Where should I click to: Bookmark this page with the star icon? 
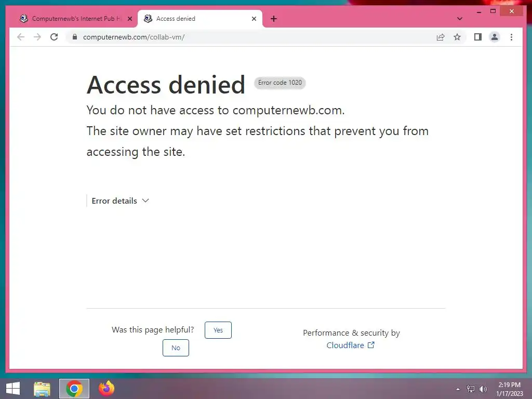pyautogui.click(x=457, y=37)
